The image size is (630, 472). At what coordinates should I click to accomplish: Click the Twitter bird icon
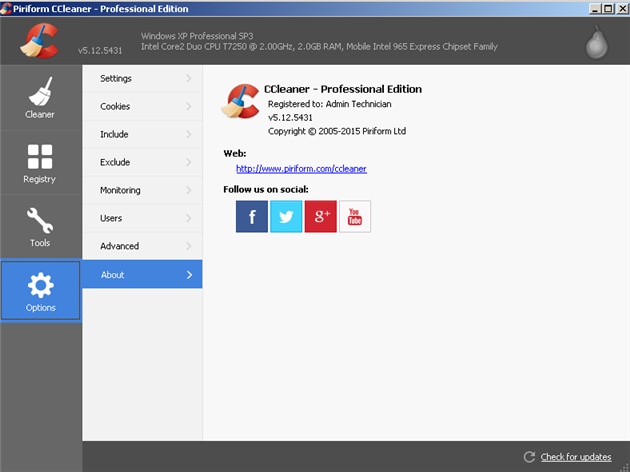[286, 216]
